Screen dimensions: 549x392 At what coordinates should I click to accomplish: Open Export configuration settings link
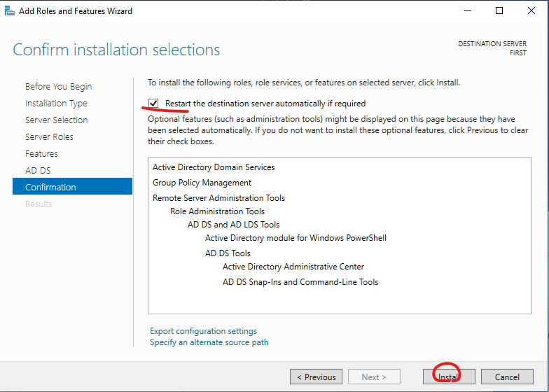[203, 330]
